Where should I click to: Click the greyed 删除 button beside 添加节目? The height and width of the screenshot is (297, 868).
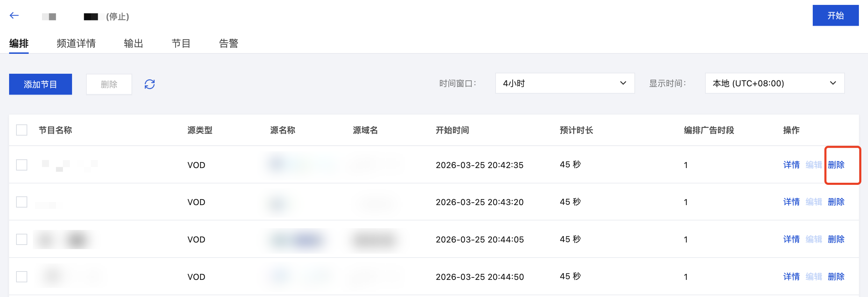click(109, 84)
